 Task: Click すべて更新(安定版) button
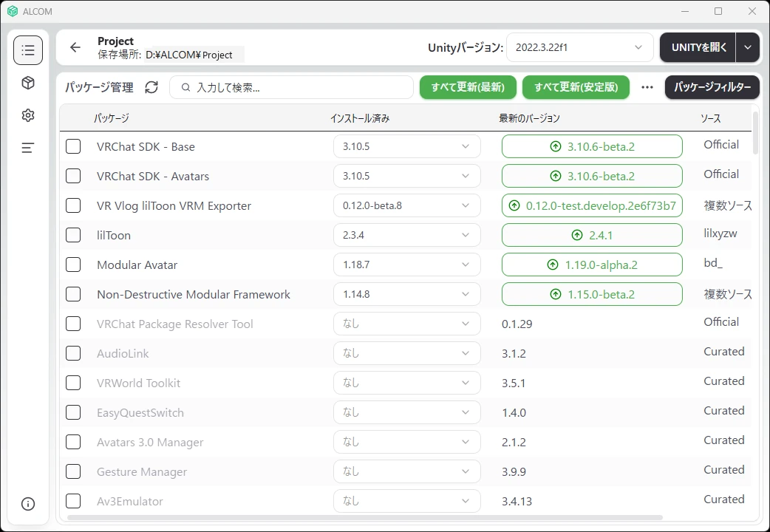point(576,87)
